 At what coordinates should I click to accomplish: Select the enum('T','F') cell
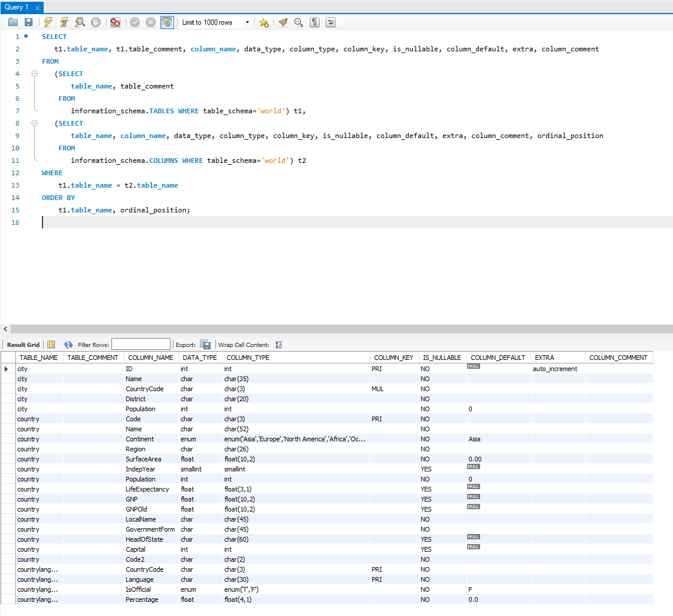point(296,589)
